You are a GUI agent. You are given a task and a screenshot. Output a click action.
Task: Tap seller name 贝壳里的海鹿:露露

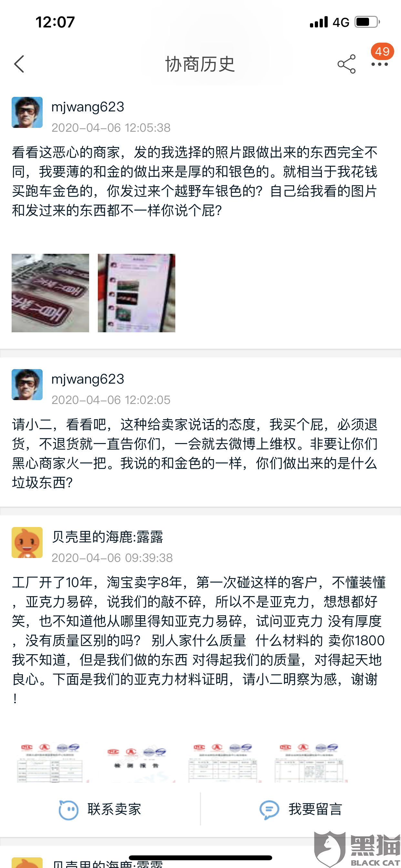click(108, 537)
